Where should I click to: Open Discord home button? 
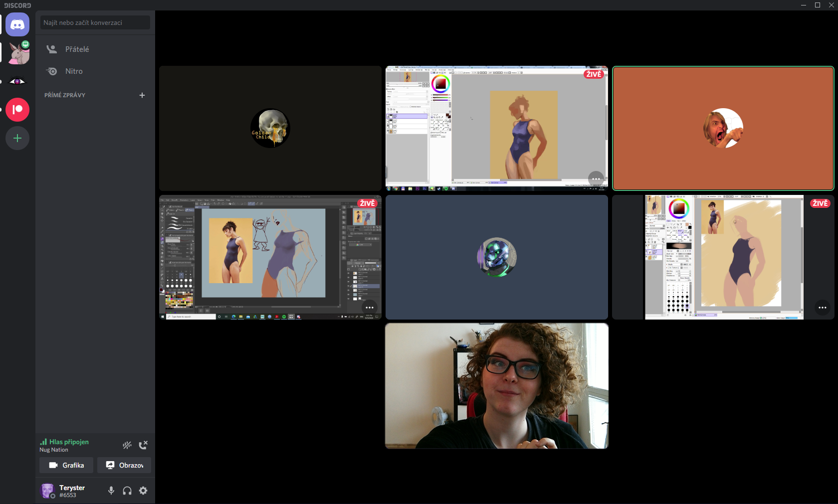pos(17,24)
